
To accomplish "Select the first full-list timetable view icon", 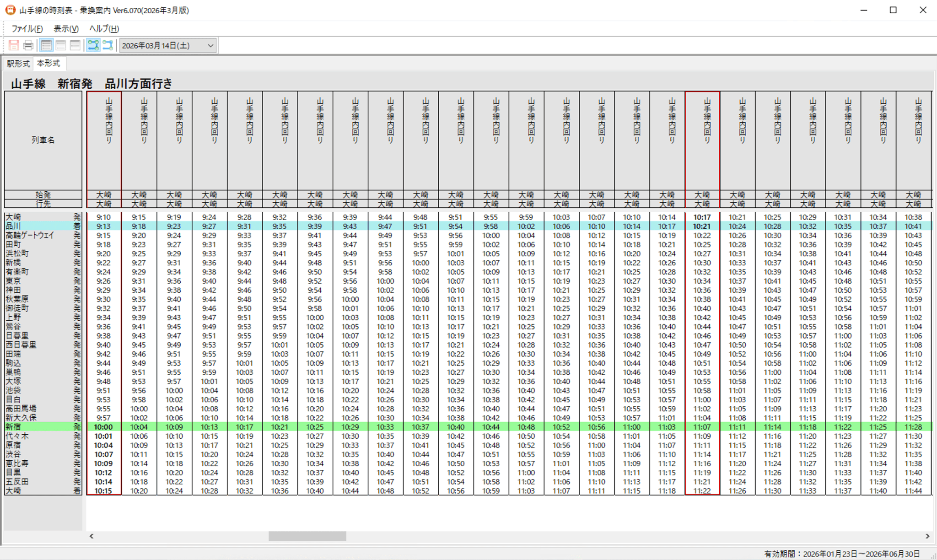I will 46,45.
